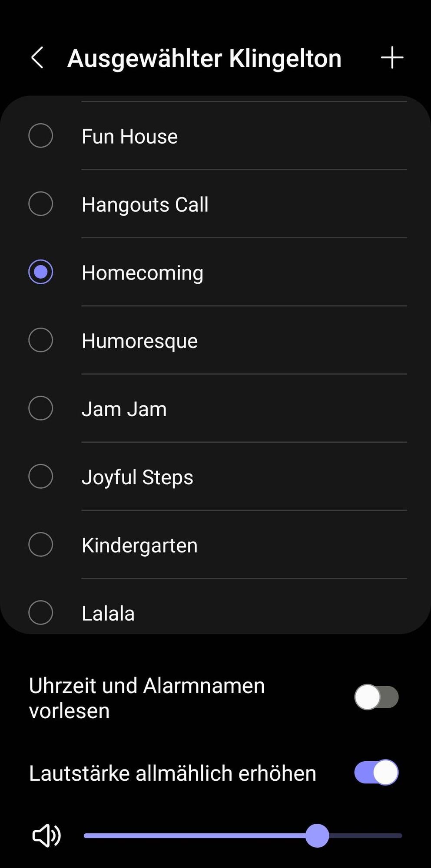Select the Lalala radio button
The height and width of the screenshot is (868, 431).
click(41, 613)
